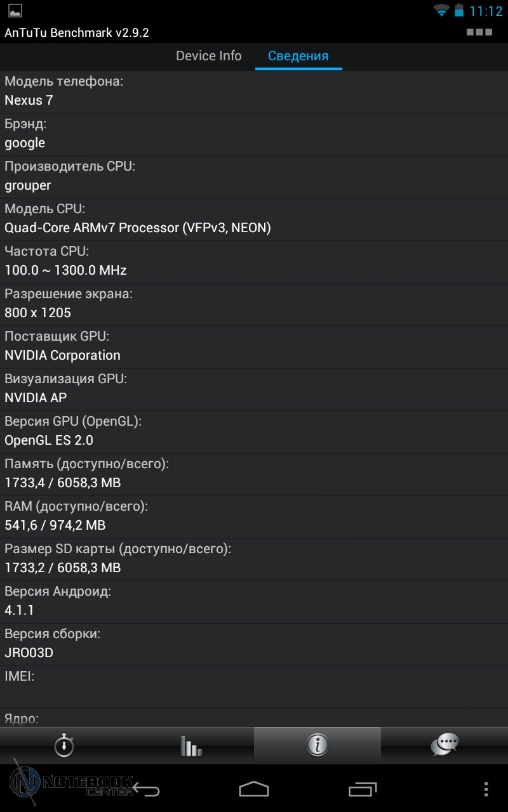Tap the Wi-Fi status icon
This screenshot has height=812, width=508.
click(441, 11)
